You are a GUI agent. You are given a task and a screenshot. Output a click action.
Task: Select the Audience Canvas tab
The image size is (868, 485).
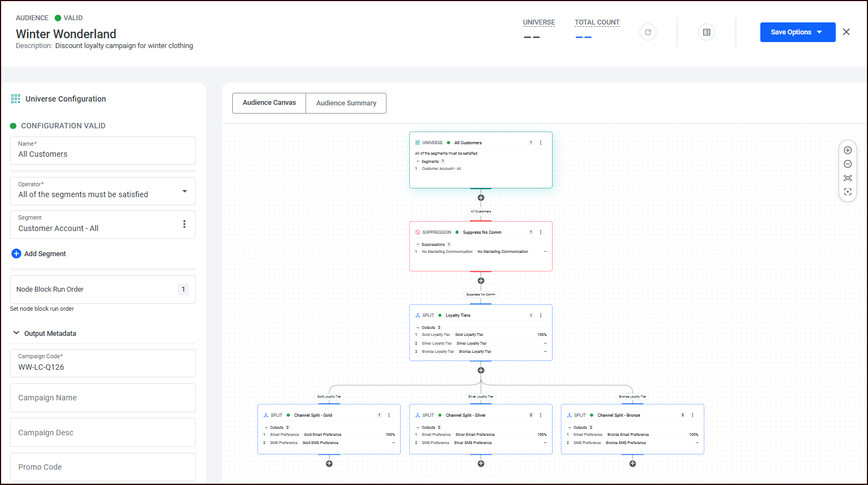[269, 103]
